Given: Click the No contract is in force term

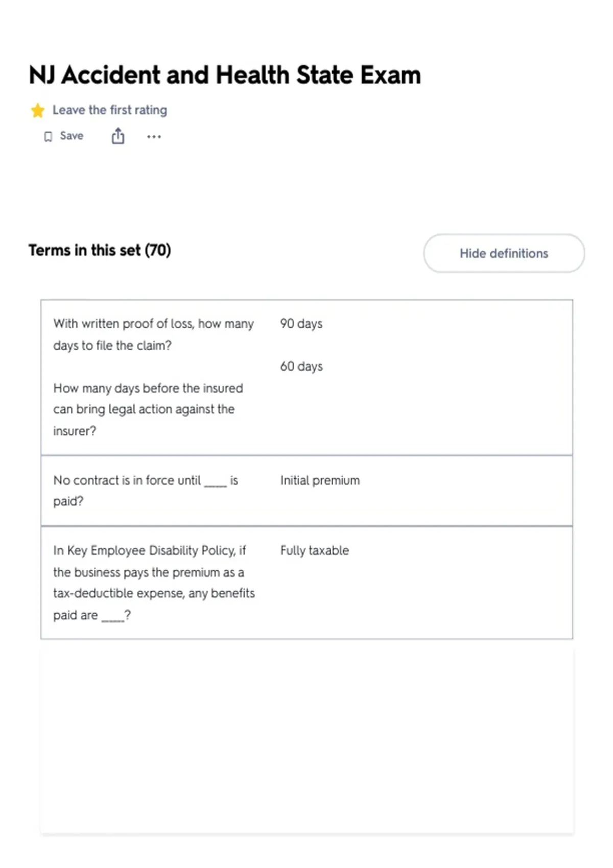Looking at the screenshot, I should click(x=146, y=491).
